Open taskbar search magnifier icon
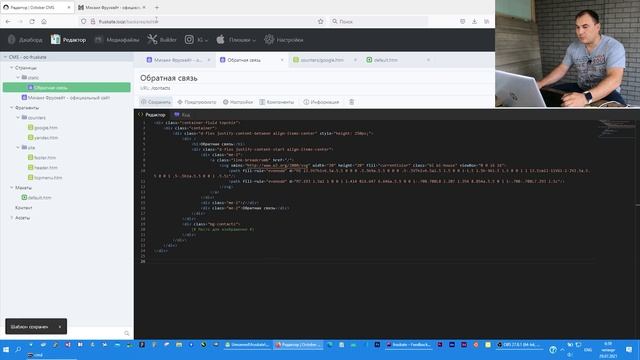Screen dimensions: 640x360 18,350
